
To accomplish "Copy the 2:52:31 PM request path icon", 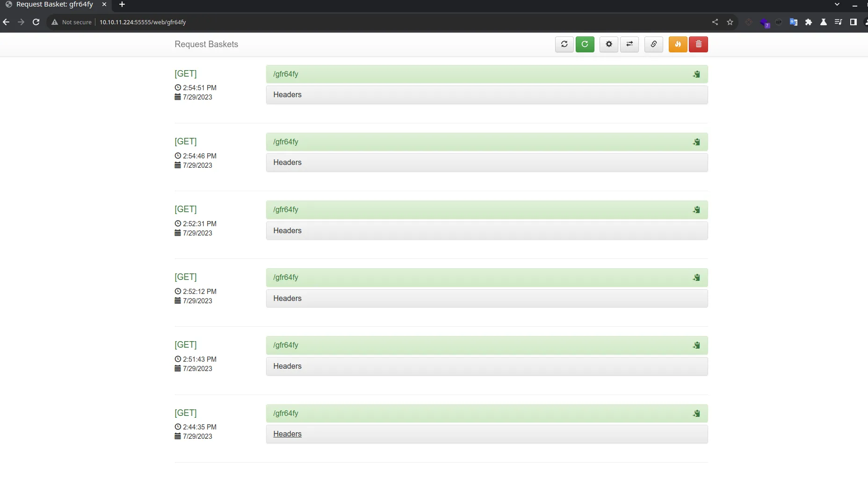I will tap(696, 210).
